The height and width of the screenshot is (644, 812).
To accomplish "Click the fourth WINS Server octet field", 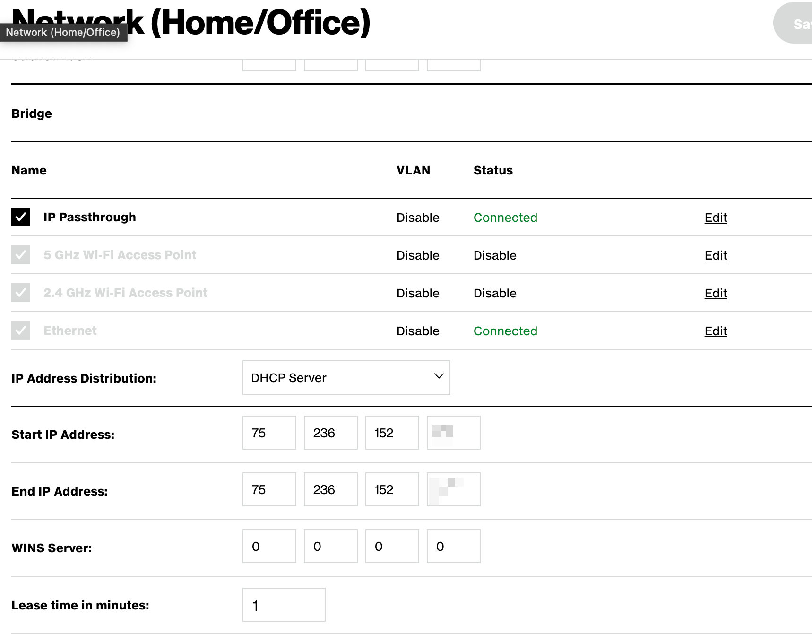I will coord(453,546).
